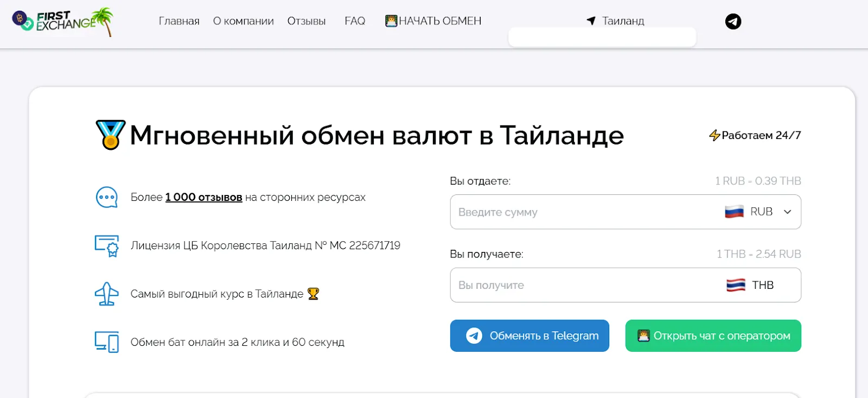Select НАЧАТЬ ОБМЕН in navigation
Screen dimensions: 868x398
[433, 21]
